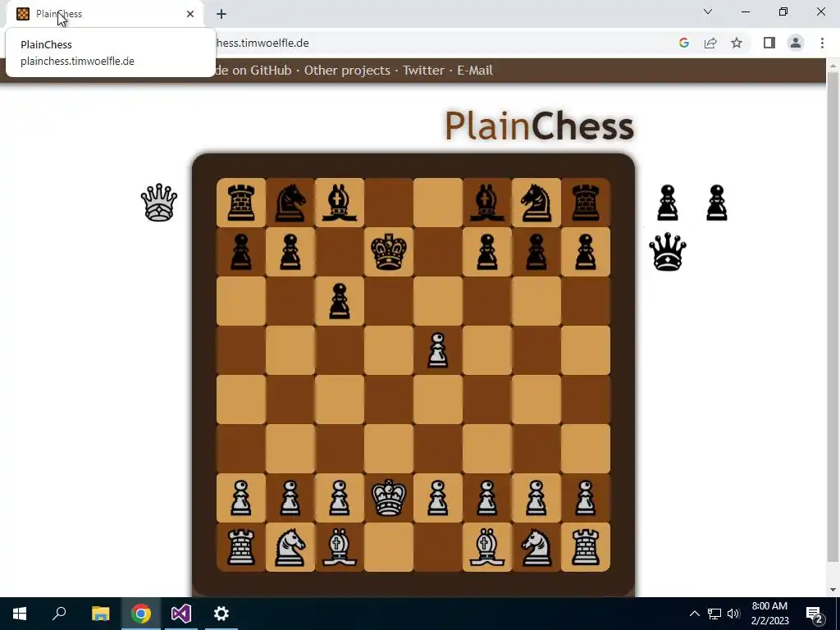The height and width of the screenshot is (630, 840).
Task: Click the captured black queen beside the board
Action: tap(668, 252)
